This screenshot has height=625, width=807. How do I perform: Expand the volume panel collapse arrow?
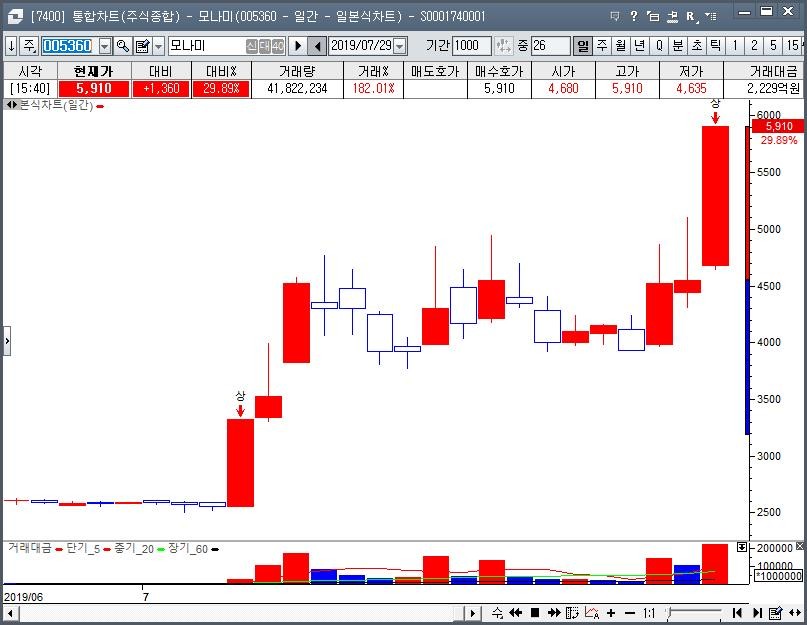point(741,548)
